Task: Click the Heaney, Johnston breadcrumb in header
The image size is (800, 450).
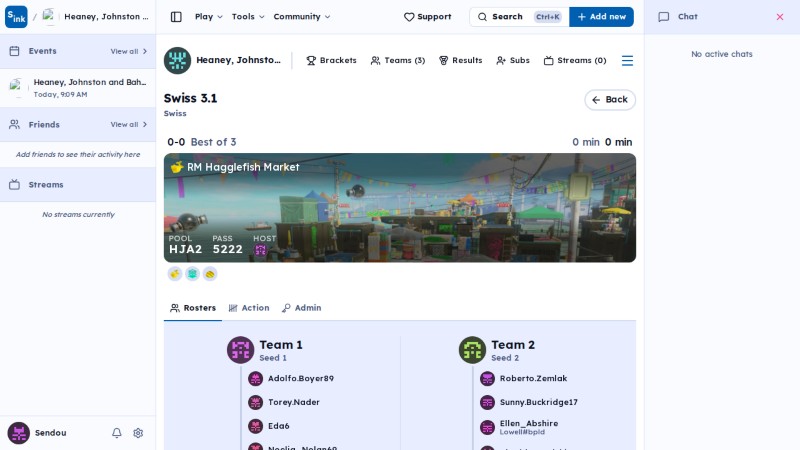Action: click(x=96, y=17)
